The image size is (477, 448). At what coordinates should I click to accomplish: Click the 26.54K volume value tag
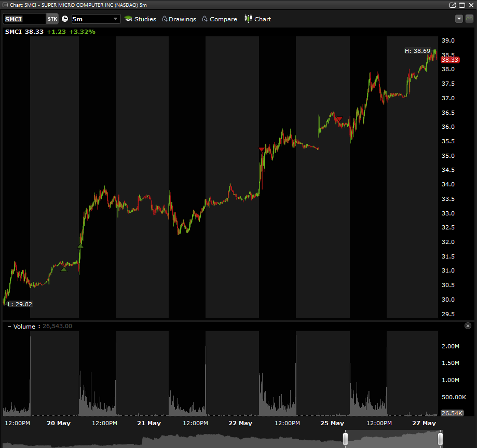coord(452,413)
